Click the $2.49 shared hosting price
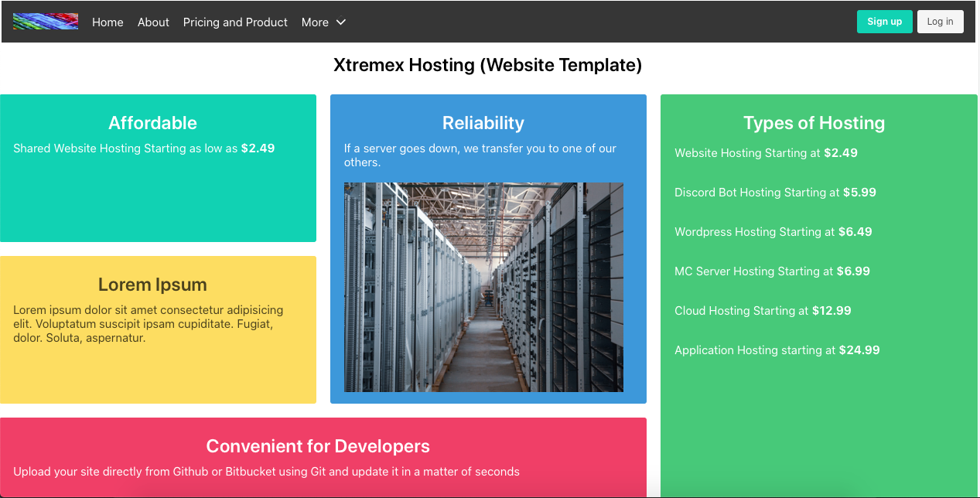The width and height of the screenshot is (980, 498). pos(258,148)
